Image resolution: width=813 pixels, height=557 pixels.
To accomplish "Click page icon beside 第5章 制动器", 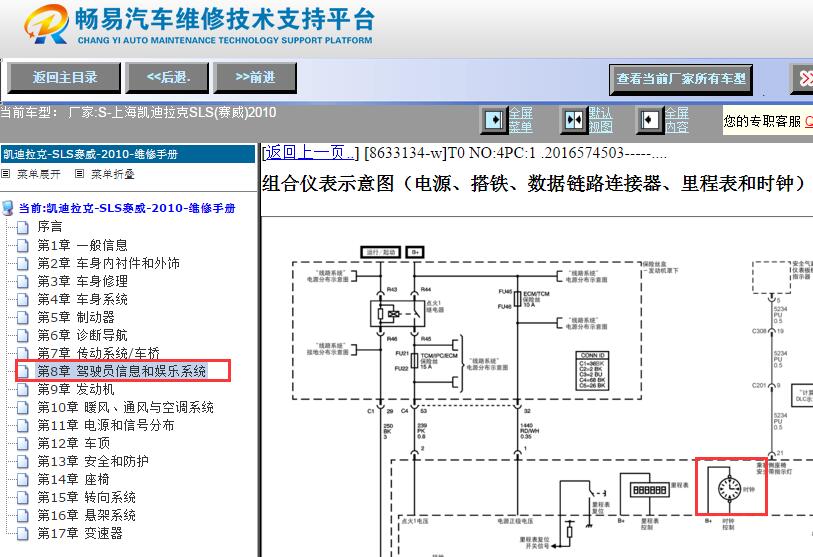I will 23,317.
